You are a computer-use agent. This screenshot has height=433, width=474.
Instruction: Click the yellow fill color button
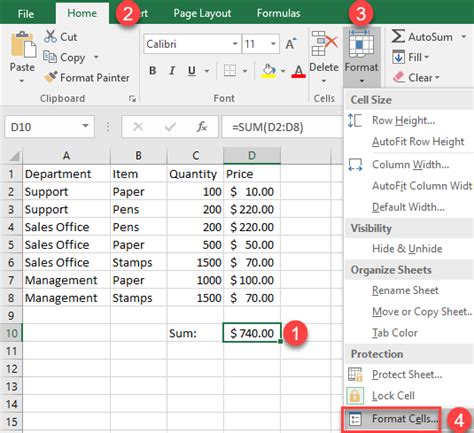pyautogui.click(x=269, y=71)
